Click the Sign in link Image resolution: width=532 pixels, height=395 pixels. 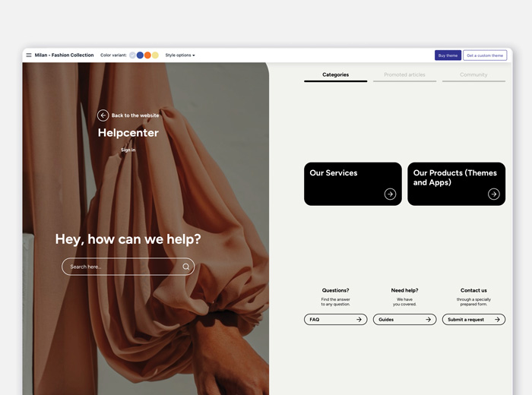tap(128, 150)
